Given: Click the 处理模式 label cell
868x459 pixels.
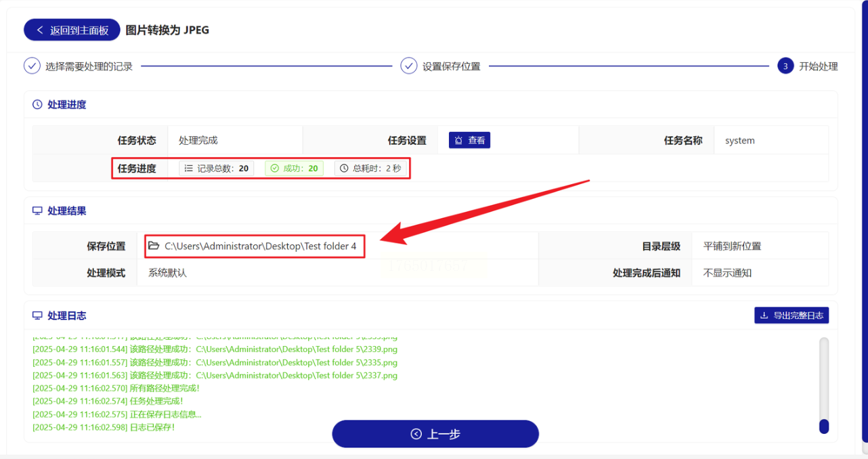Looking at the screenshot, I should click(85, 273).
